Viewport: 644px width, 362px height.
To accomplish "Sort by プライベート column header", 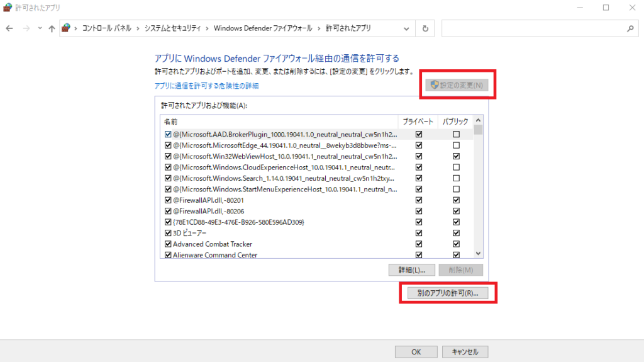I will (418, 122).
